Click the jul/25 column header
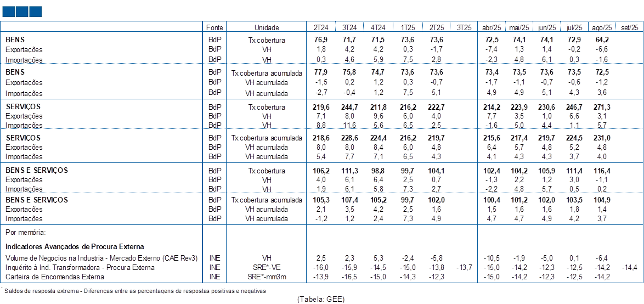The image size is (644, 304). point(575,27)
